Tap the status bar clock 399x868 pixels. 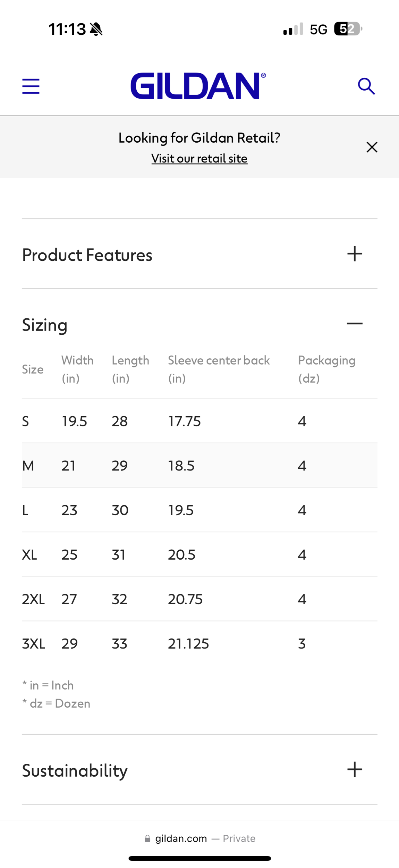click(x=67, y=29)
